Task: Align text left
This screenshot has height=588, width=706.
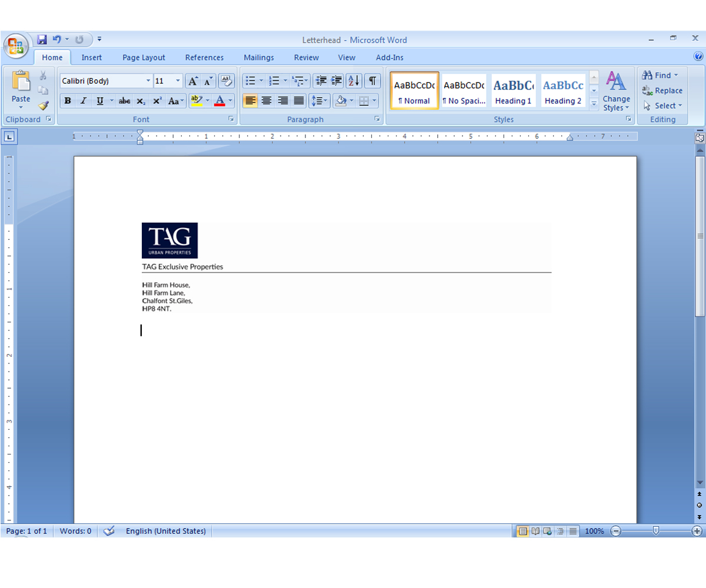Action: coord(250,101)
